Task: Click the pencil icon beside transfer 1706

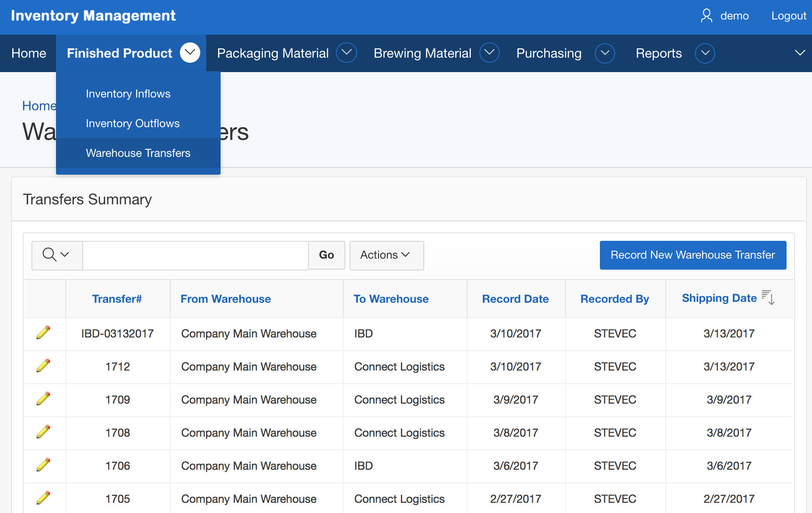Action: 43,465
